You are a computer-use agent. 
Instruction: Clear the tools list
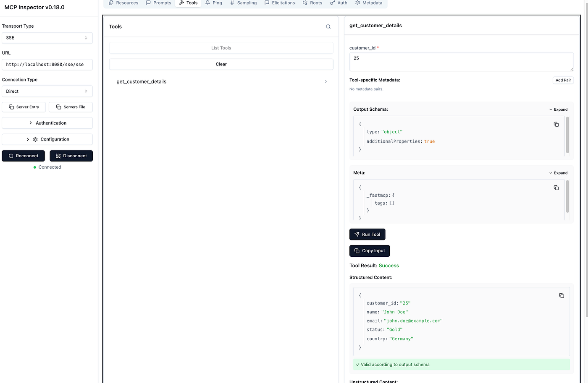[x=221, y=64]
